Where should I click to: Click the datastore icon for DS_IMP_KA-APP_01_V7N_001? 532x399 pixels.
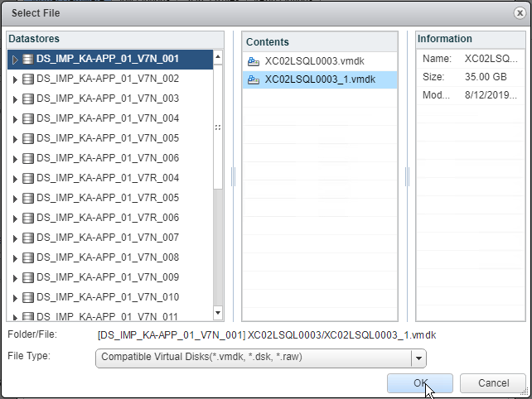[x=28, y=60]
